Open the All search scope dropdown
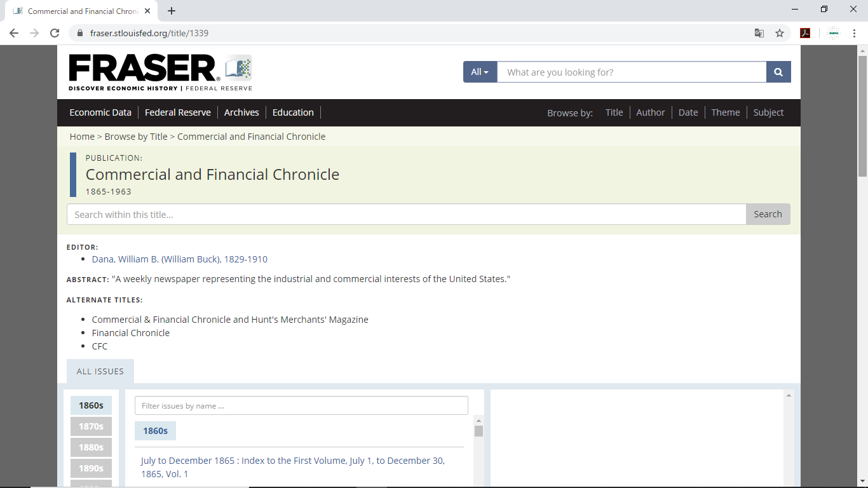Viewport: 868px width, 488px height. point(480,72)
